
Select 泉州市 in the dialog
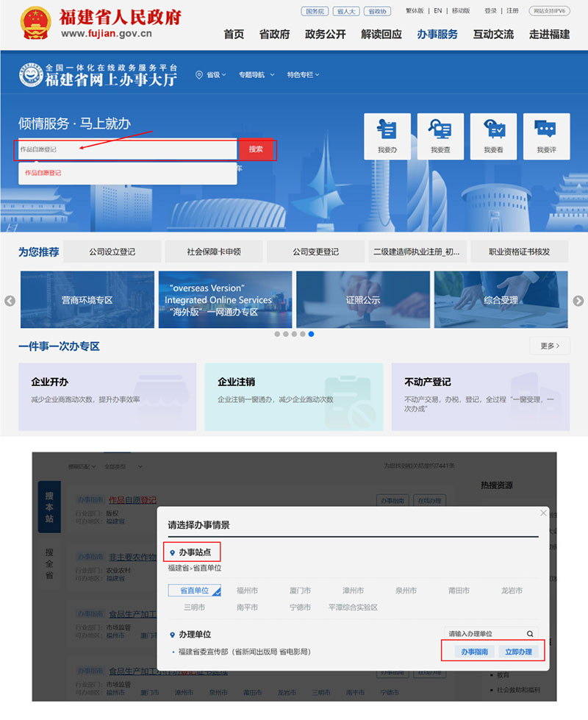(406, 591)
